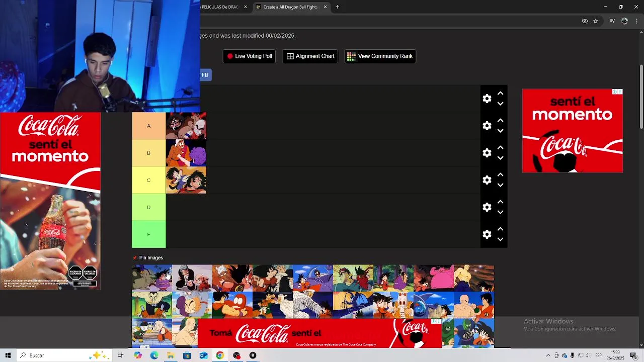The image size is (644, 362).
Task: Open settings gear for tier C row
Action: [x=487, y=180]
